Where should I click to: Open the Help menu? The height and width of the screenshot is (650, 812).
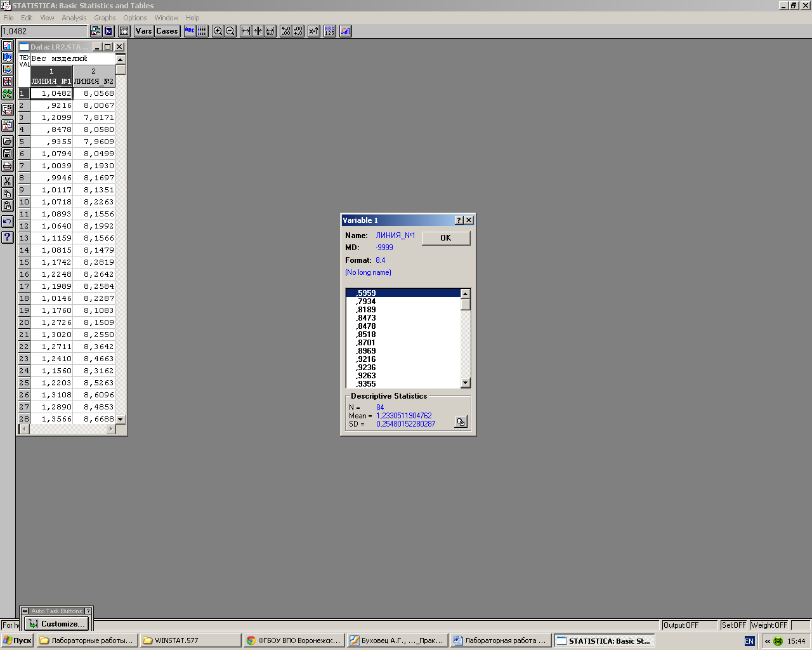click(x=193, y=18)
